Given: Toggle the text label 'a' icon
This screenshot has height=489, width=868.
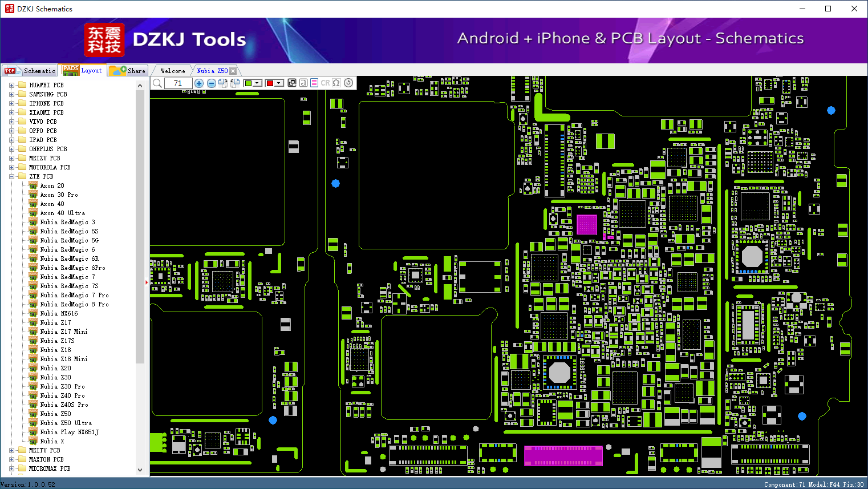Looking at the screenshot, I should click(x=303, y=83).
